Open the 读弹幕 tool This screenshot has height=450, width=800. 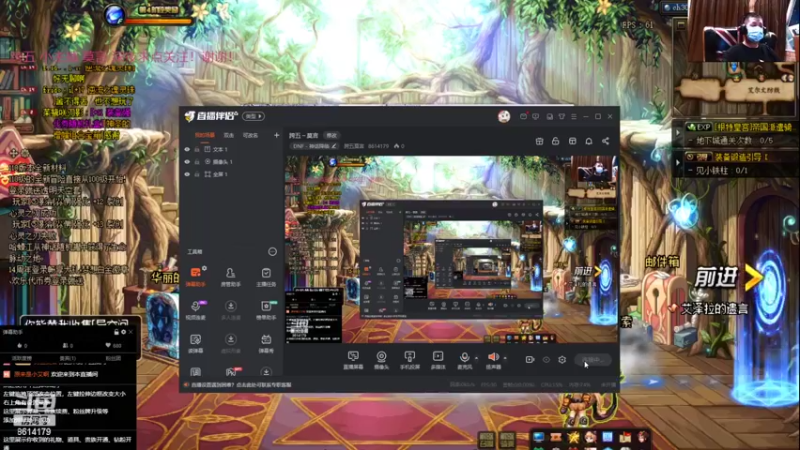point(195,343)
